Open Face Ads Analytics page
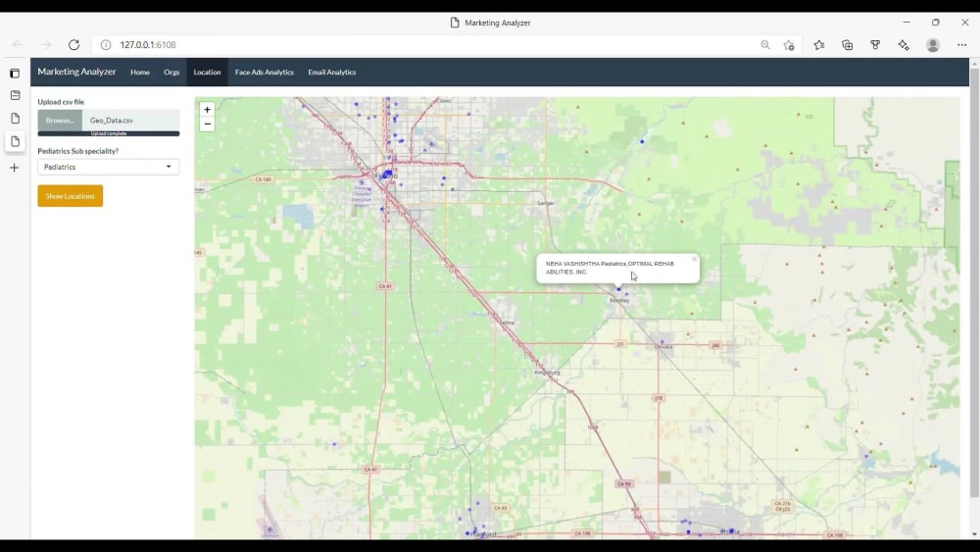980x552 pixels. (x=265, y=72)
